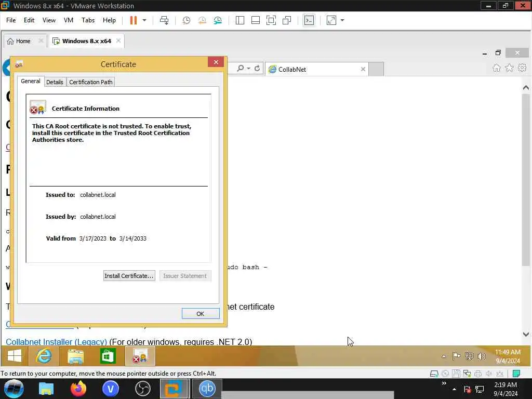Click the IE favorites star icon

coord(509,68)
